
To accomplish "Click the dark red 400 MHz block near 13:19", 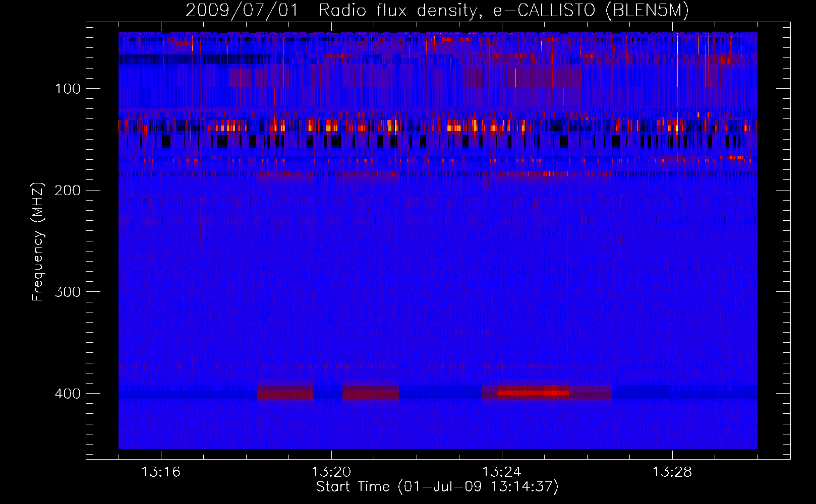I will (285, 392).
